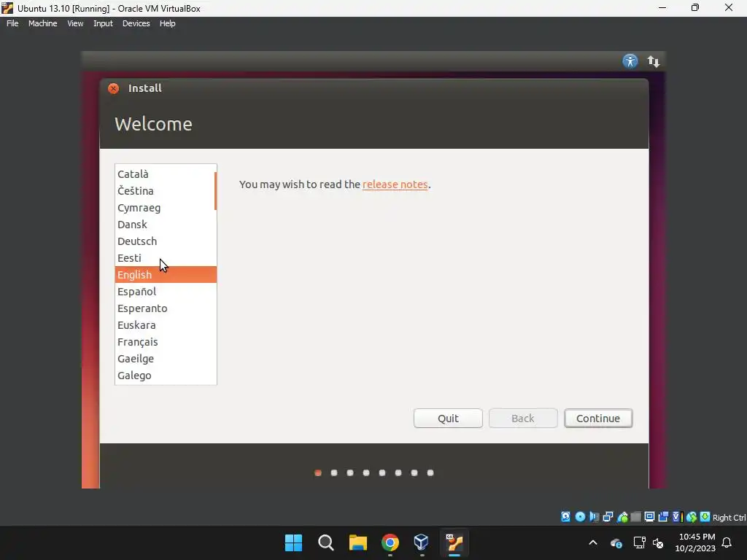Select Esperanto in the language list
747x560 pixels.
click(166, 308)
